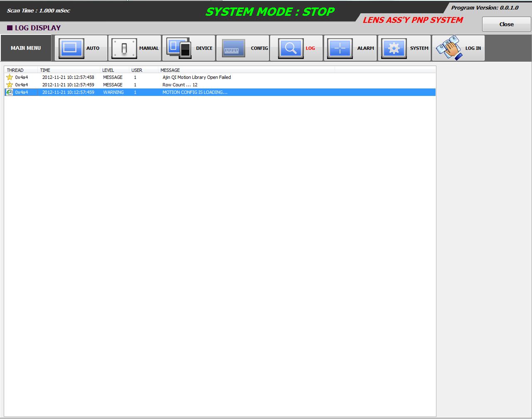Select the 'Ajin QI Motion Library Open Failed' entry
The image size is (532, 419).
click(x=197, y=77)
